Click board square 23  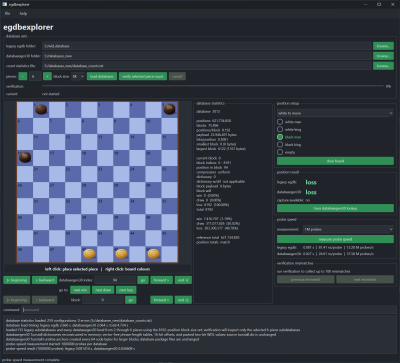[105, 173]
